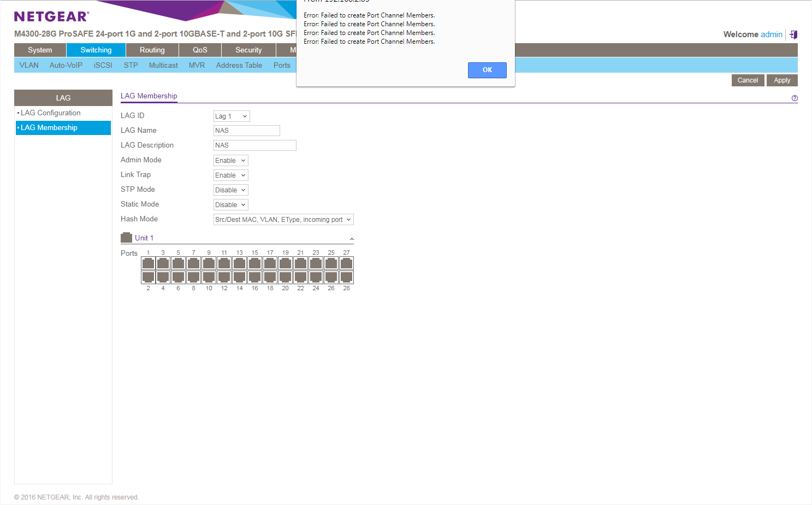Viewport: 812px width, 505px height.
Task: Click the logout icon next to admin
Action: (793, 34)
